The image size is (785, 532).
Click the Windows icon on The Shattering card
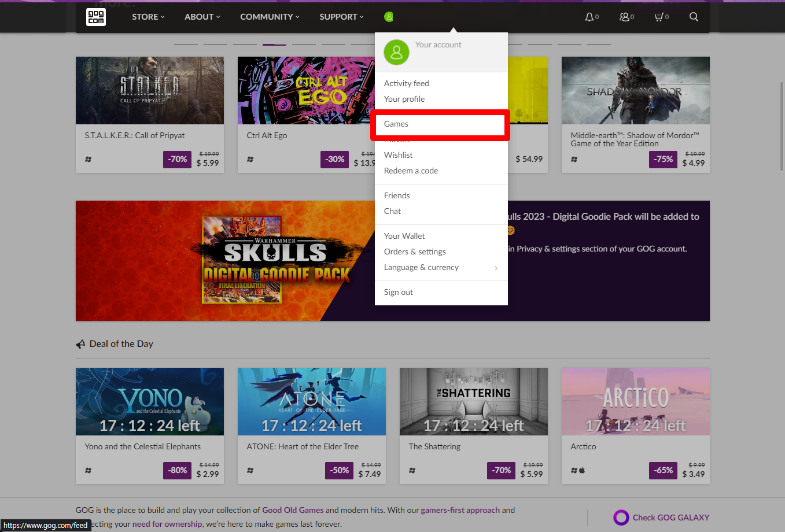(412, 470)
